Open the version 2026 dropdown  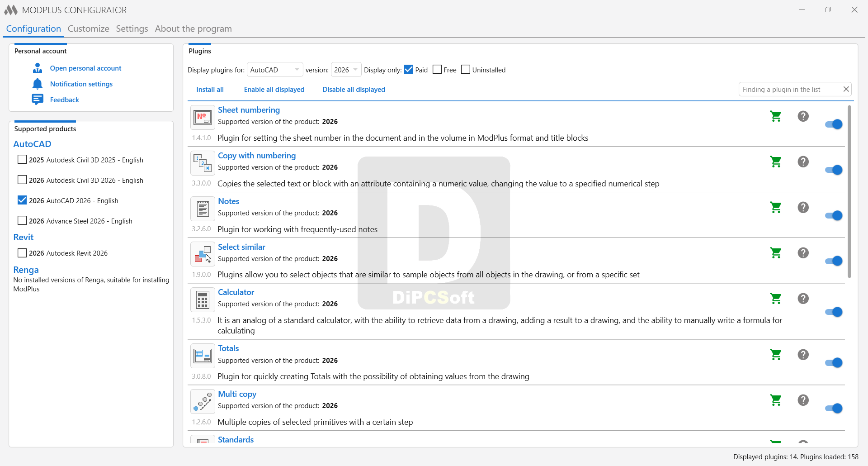[x=346, y=70]
